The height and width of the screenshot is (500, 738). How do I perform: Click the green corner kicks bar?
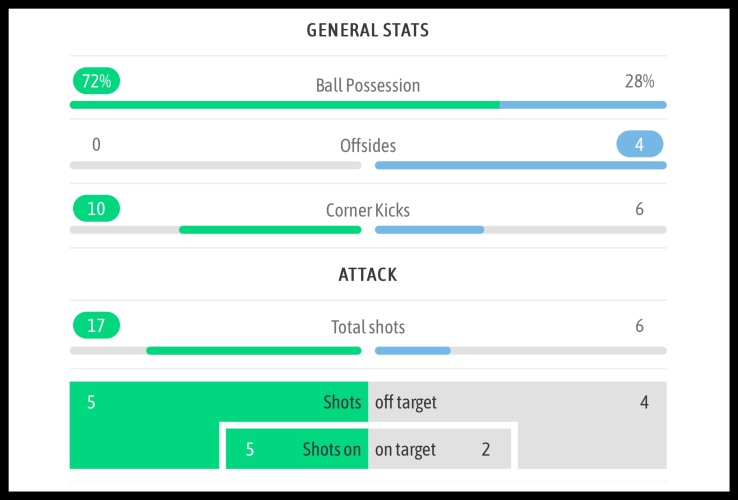(270, 230)
